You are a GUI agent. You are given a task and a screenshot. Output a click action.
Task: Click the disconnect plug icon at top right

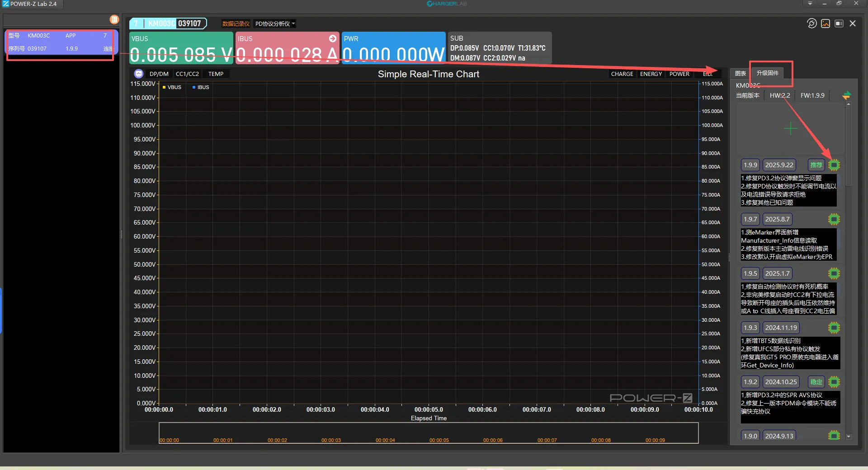click(812, 23)
